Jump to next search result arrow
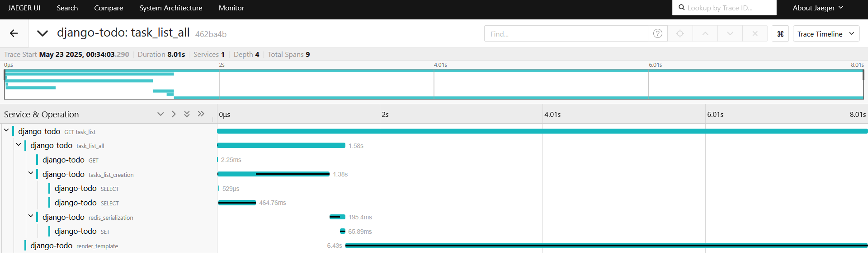The image size is (868, 255). point(730,33)
